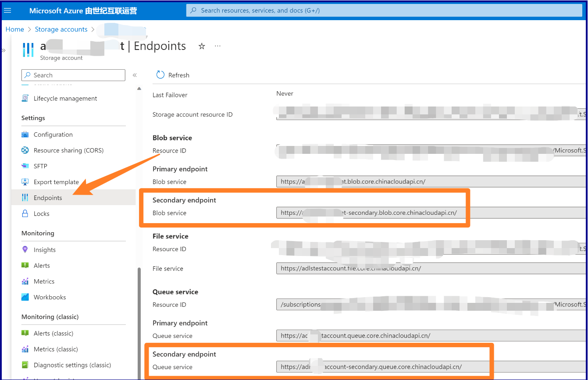Image resolution: width=588 pixels, height=380 pixels.
Task: Focus the sidebar Search field
Action: pyautogui.click(x=73, y=75)
